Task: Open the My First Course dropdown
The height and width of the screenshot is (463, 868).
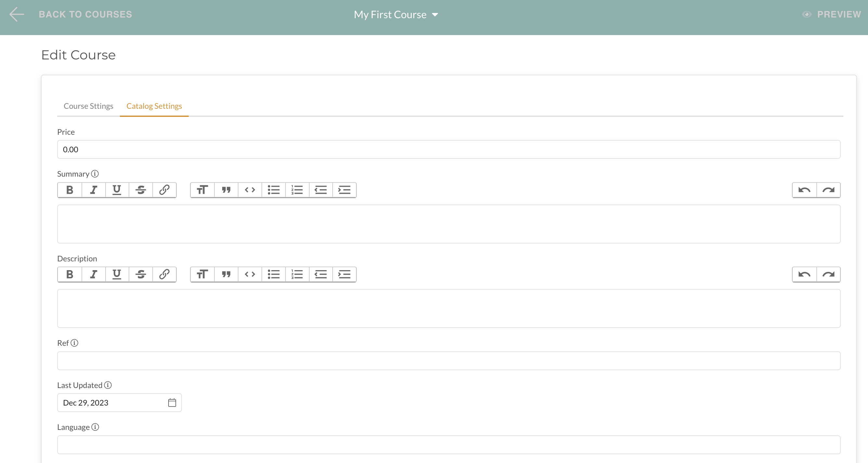Action: [436, 15]
